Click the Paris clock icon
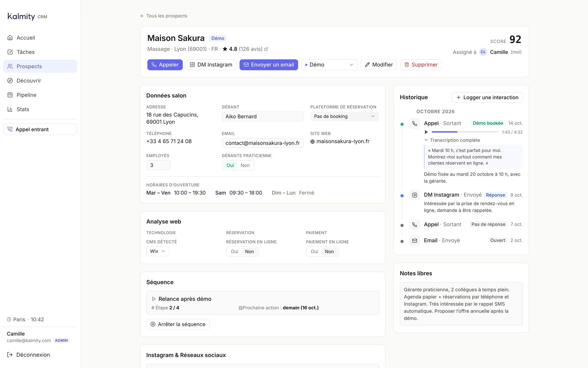 click(x=9, y=320)
